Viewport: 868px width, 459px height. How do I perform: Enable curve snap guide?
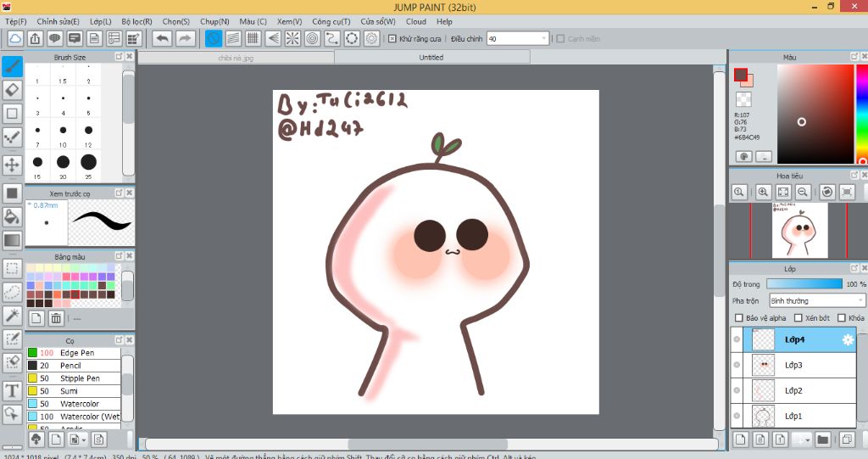click(x=331, y=38)
